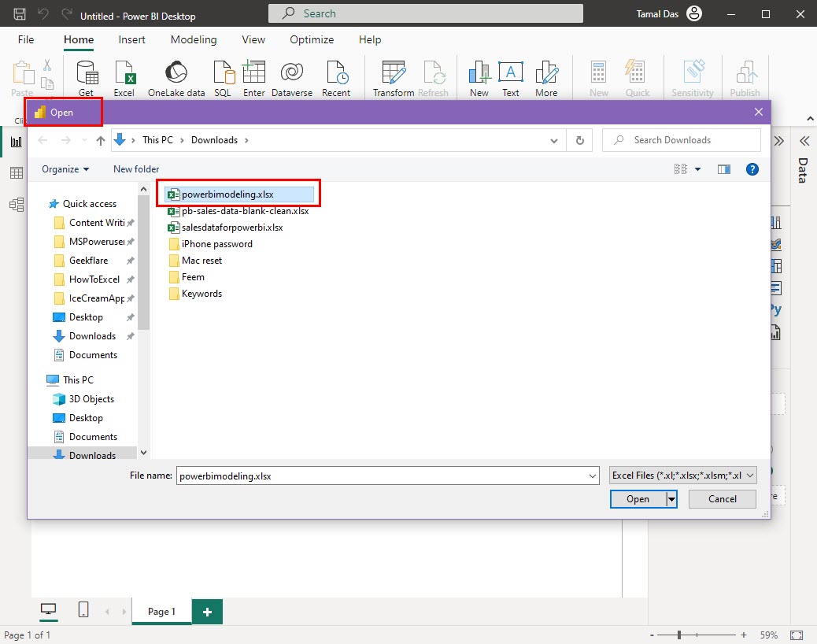
Task: Click the user account avatar icon
Action: pyautogui.click(x=694, y=13)
